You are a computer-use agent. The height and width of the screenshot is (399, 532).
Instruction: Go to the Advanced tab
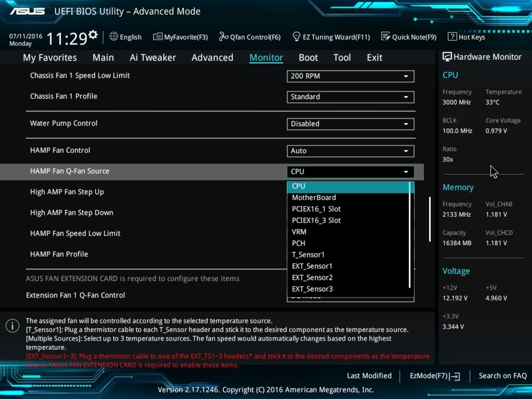tap(212, 58)
